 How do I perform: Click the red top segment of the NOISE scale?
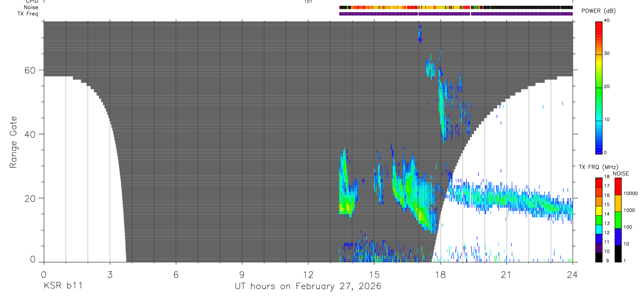click(x=618, y=186)
